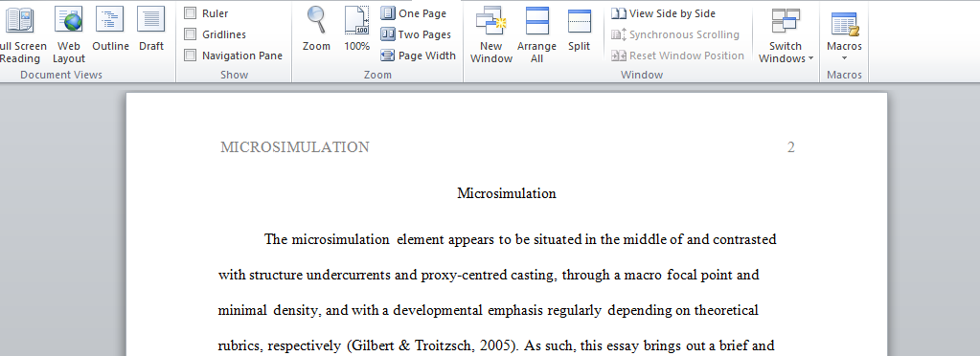
Task: Open the Zoom dialog magnifier
Action: (316, 30)
